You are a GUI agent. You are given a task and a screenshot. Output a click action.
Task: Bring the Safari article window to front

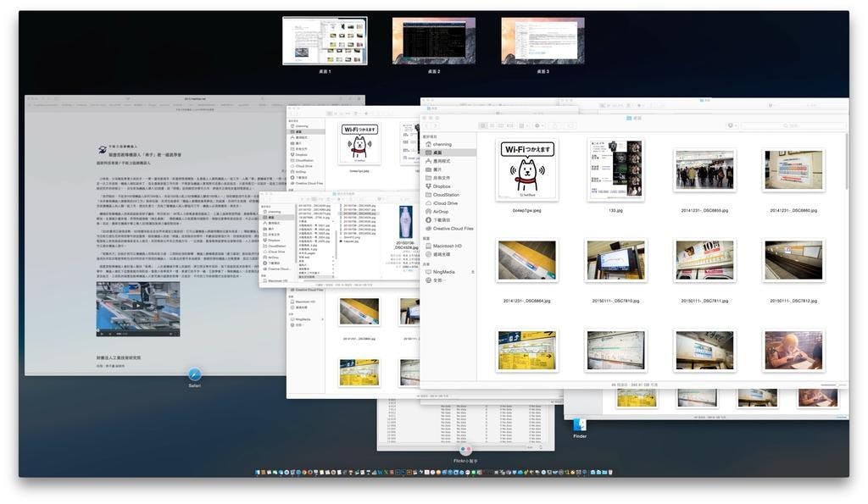coord(153,212)
